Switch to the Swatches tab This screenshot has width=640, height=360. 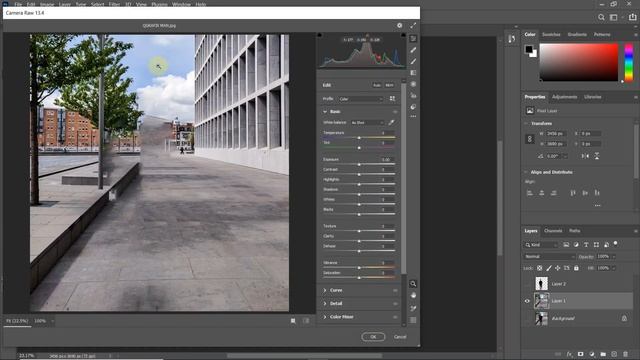(551, 35)
